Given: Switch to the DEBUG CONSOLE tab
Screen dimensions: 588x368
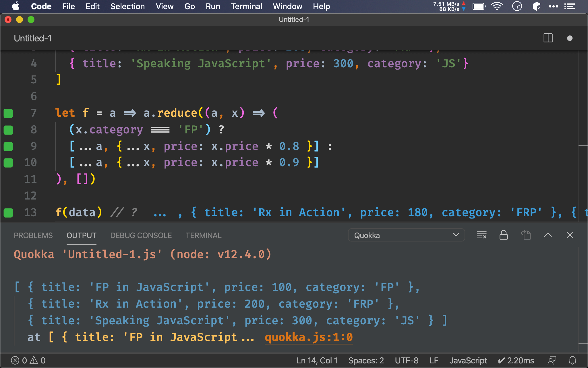Looking at the screenshot, I should point(141,235).
